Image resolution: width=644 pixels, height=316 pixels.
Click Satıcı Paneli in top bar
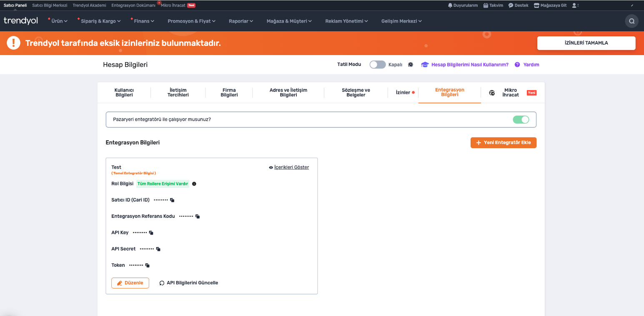(15, 5)
